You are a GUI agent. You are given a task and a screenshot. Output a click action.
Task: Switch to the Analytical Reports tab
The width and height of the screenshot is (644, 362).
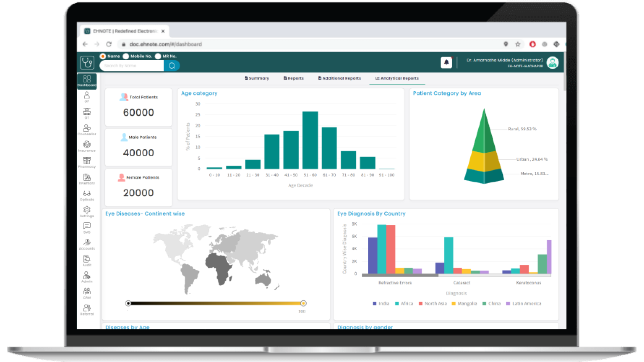(x=397, y=78)
